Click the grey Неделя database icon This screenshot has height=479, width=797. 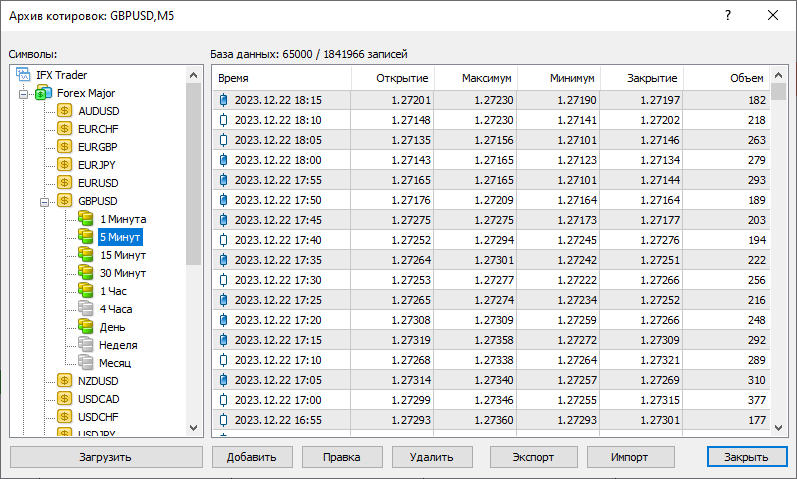click(x=86, y=345)
